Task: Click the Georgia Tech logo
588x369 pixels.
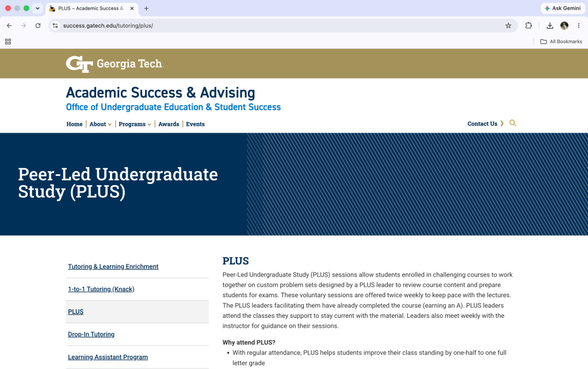Action: coord(114,64)
